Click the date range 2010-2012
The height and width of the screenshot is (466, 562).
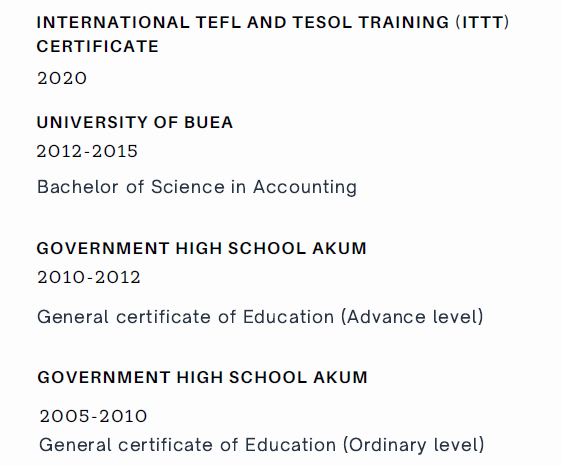pos(89,277)
